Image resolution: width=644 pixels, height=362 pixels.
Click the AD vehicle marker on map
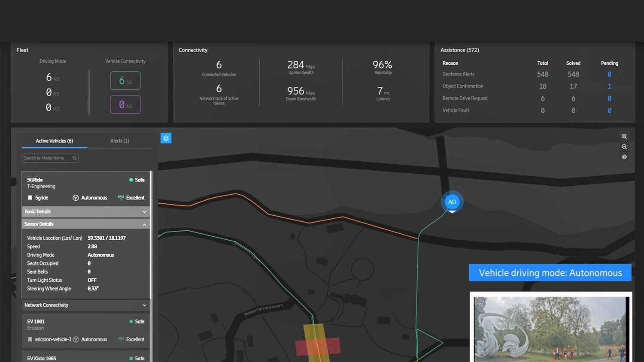tap(452, 202)
